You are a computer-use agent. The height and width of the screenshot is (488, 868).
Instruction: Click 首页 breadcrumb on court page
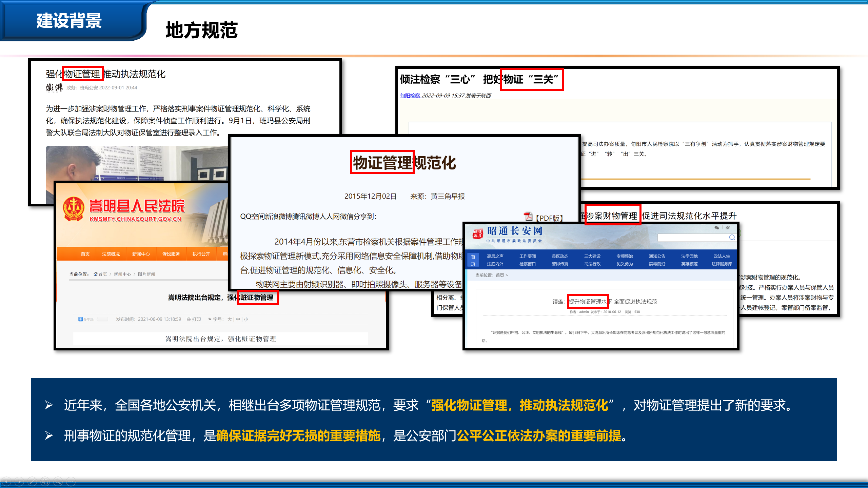[x=102, y=274]
